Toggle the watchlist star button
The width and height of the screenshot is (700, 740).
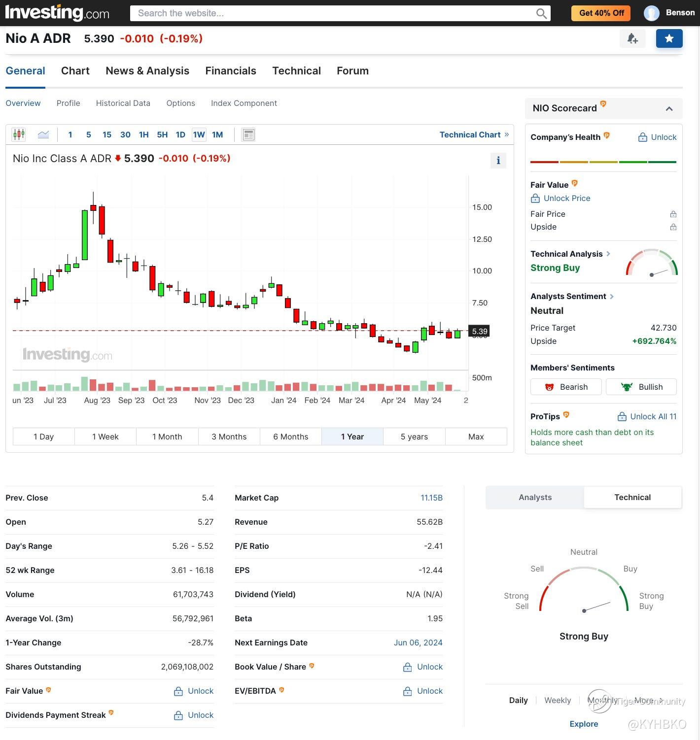click(669, 38)
